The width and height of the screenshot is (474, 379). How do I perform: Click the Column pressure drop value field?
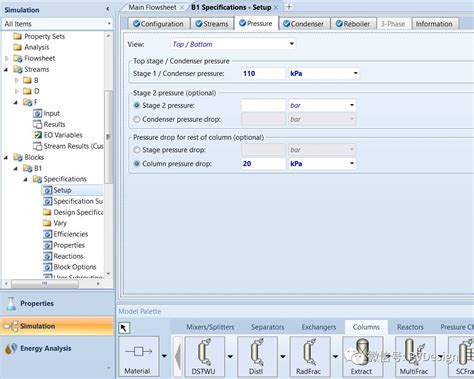pyautogui.click(x=263, y=164)
